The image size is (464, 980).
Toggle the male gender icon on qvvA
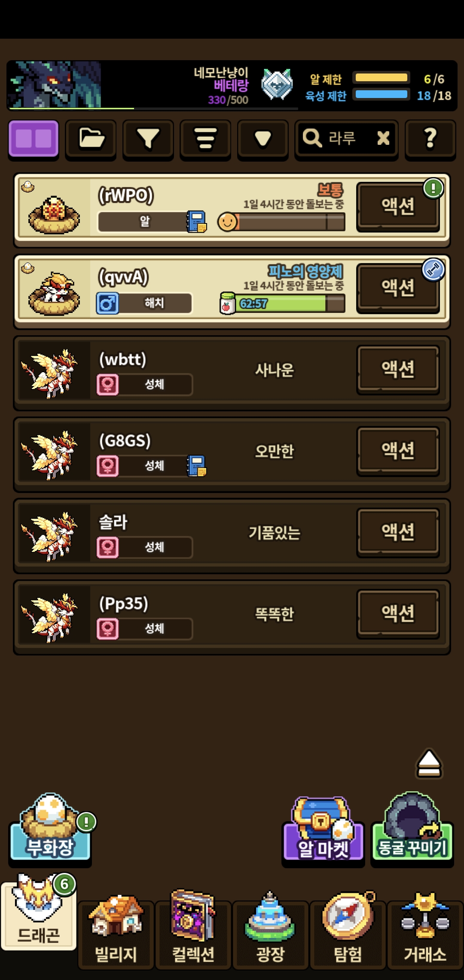(107, 303)
